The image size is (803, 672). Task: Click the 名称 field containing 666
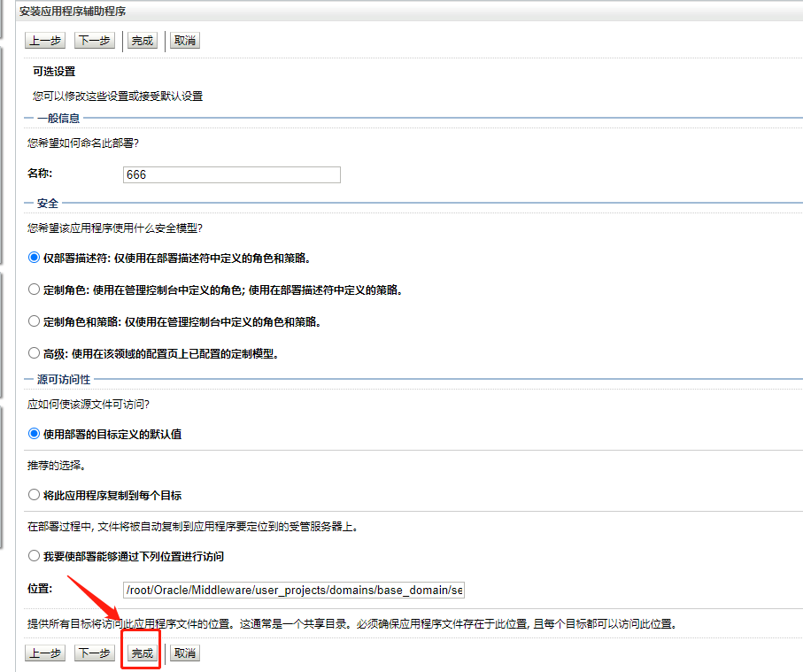pos(232,174)
